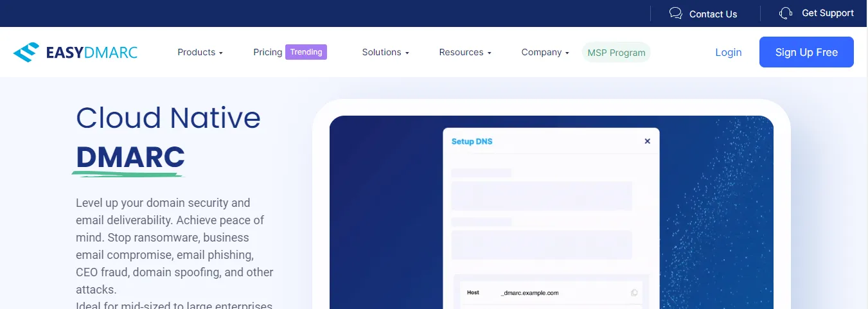Open the Contact Us link
This screenshot has height=309, width=868.
pos(713,13)
